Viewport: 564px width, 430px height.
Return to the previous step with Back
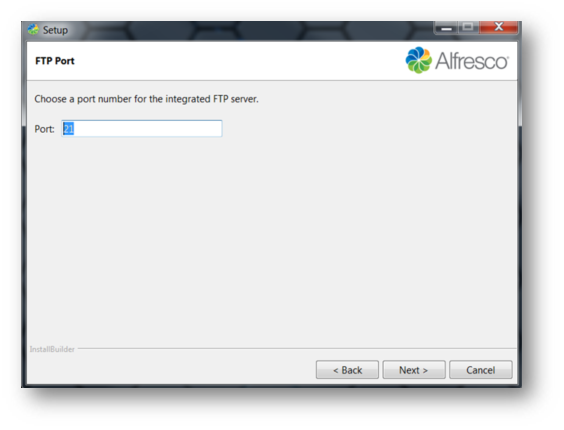click(347, 370)
